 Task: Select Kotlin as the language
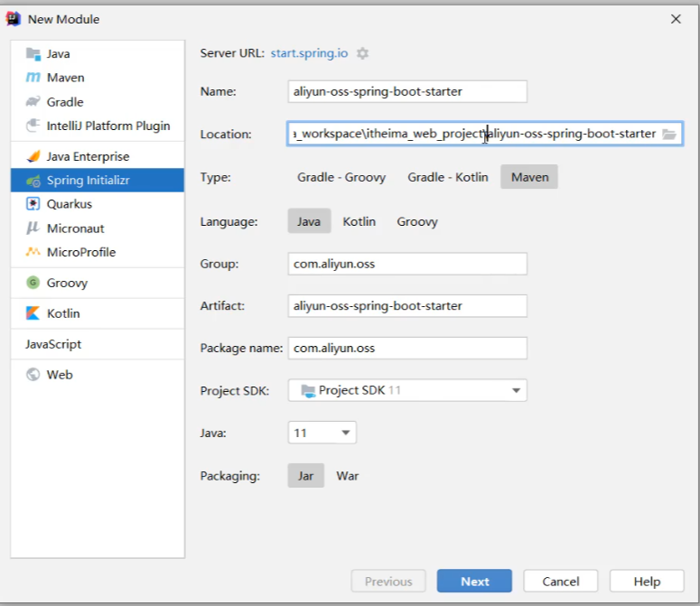[359, 221]
